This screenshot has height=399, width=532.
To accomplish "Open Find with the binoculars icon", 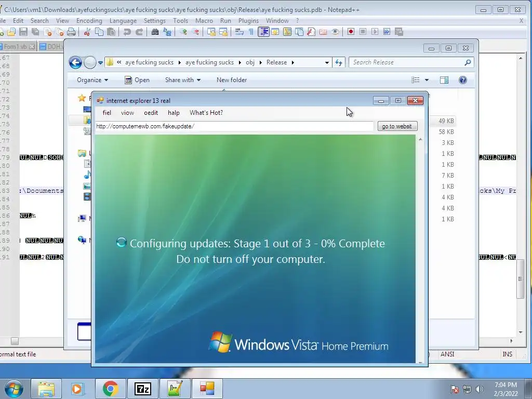I will [x=155, y=32].
